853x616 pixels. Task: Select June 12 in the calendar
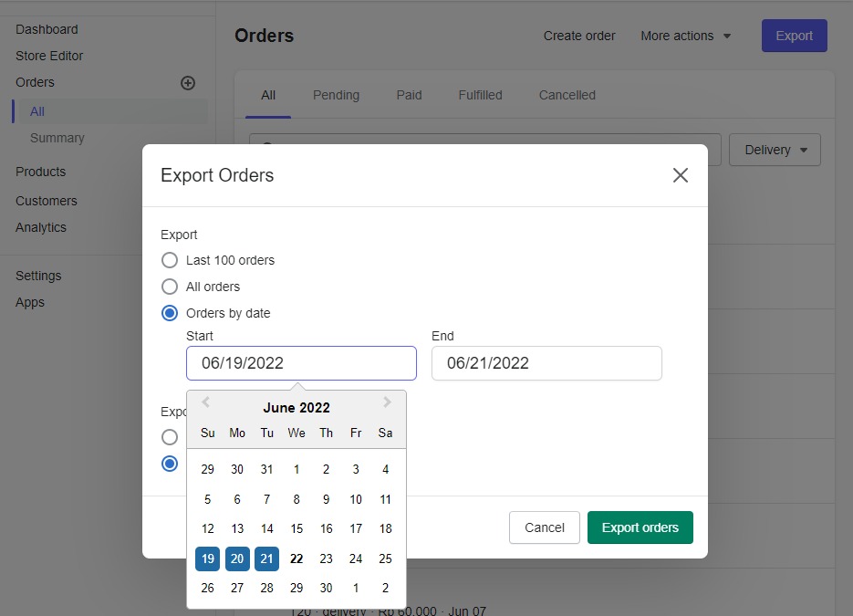click(208, 529)
